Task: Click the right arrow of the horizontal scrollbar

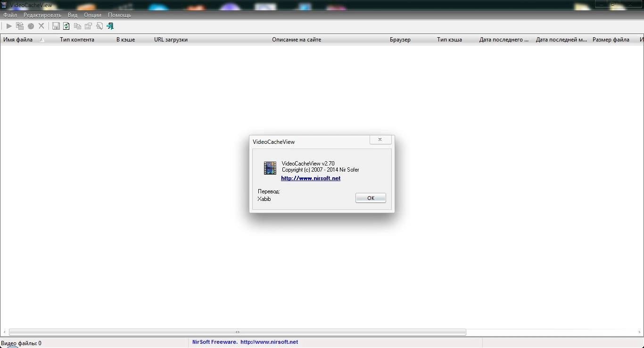Action: (x=639, y=332)
